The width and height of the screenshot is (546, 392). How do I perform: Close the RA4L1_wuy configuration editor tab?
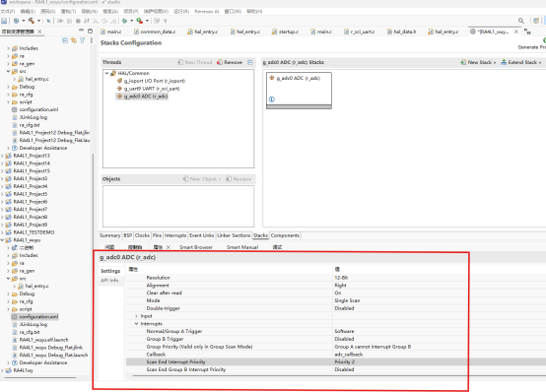click(516, 32)
